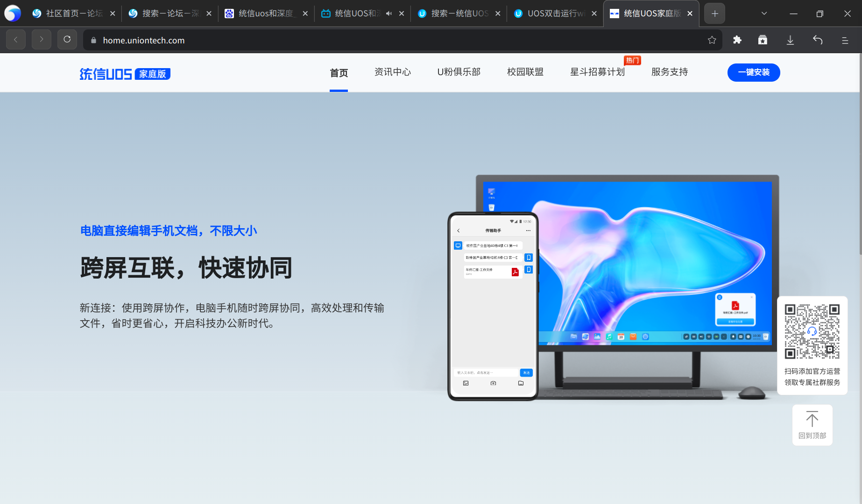Open 校园联盟 in the navigation
Image resolution: width=862 pixels, height=504 pixels.
[525, 72]
